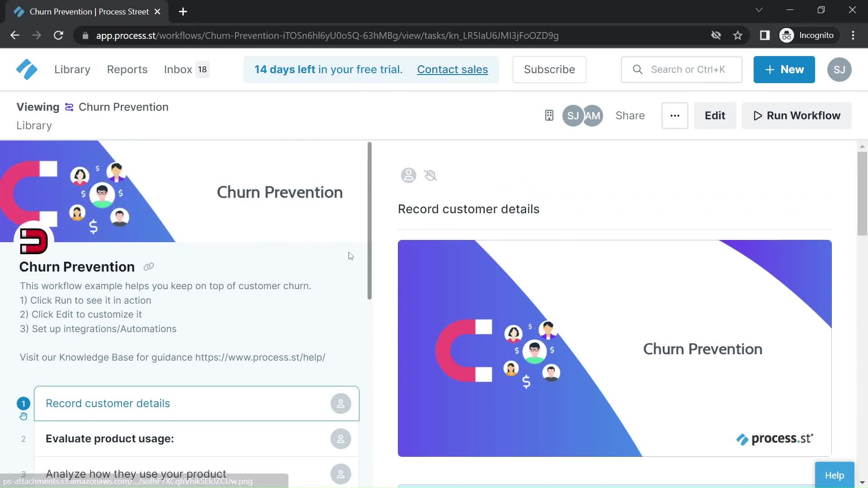Image resolution: width=868 pixels, height=488 pixels.
Task: Toggle the user profile icon on step 2
Action: [x=341, y=439]
